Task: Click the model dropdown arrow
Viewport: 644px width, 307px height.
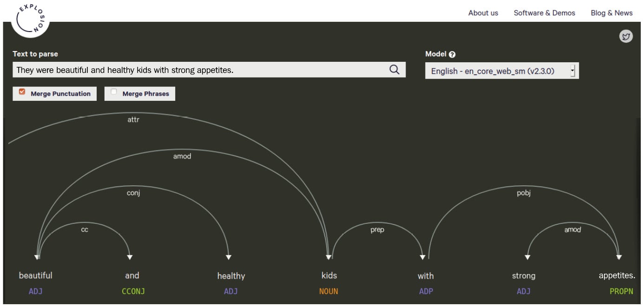Action: pos(572,71)
